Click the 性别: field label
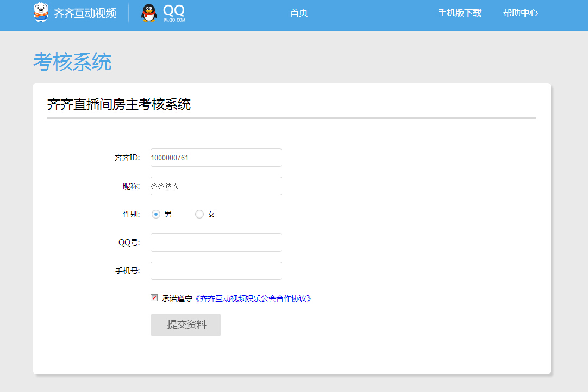The width and height of the screenshot is (588, 392). [132, 214]
